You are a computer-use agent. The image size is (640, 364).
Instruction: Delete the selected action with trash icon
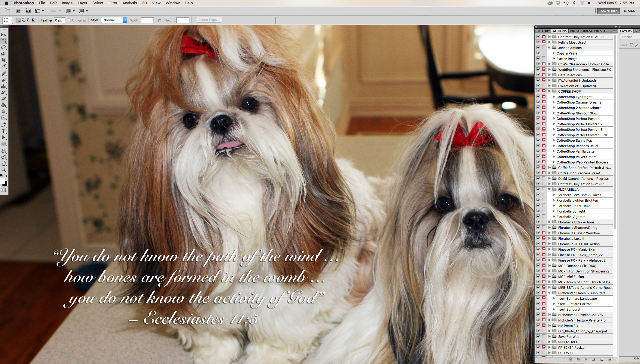pos(609,359)
